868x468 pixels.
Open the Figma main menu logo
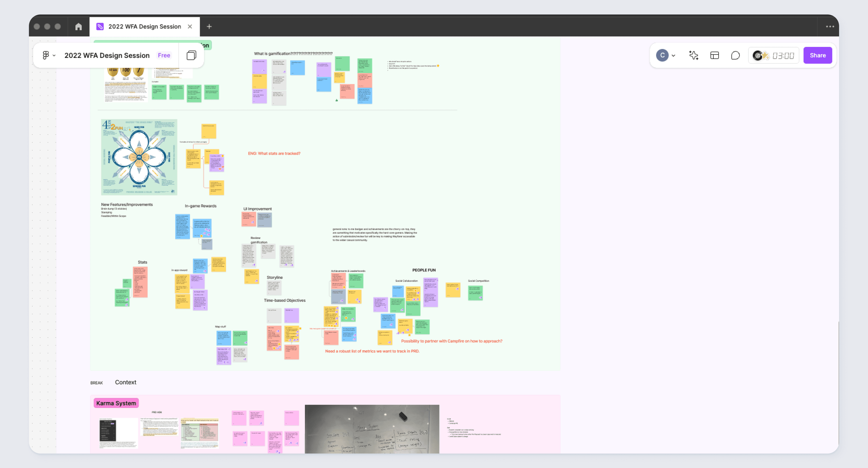46,55
